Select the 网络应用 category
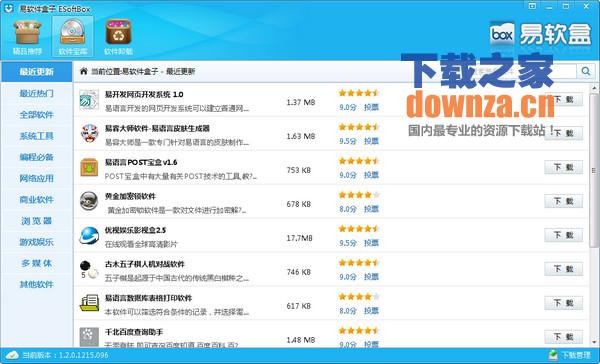Screen dimensions: 600x364 (37, 178)
